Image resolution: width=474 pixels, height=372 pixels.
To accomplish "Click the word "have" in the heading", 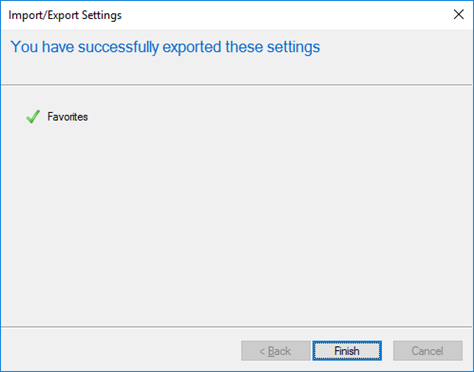I will (x=58, y=47).
